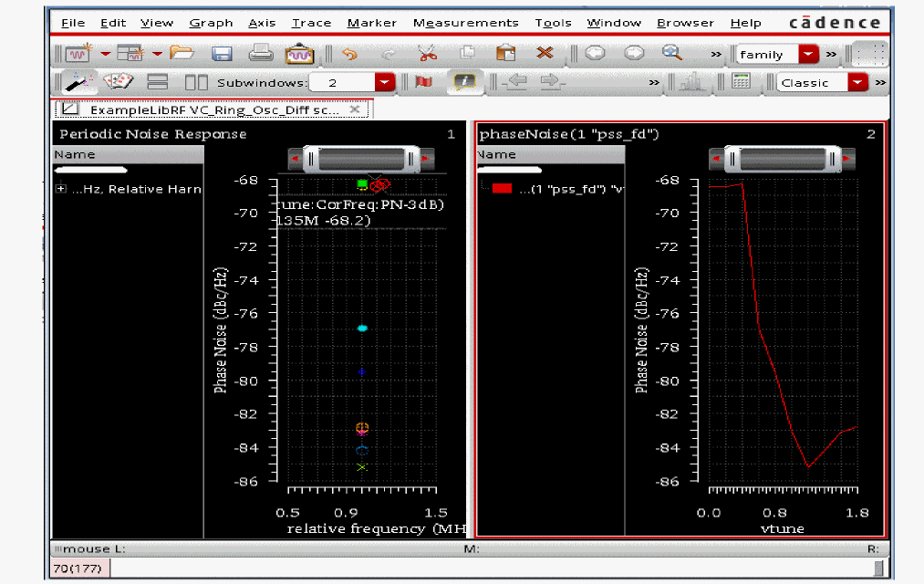Open the Subwindows count dropdown
Image resolution: width=924 pixels, height=584 pixels.
(385, 83)
